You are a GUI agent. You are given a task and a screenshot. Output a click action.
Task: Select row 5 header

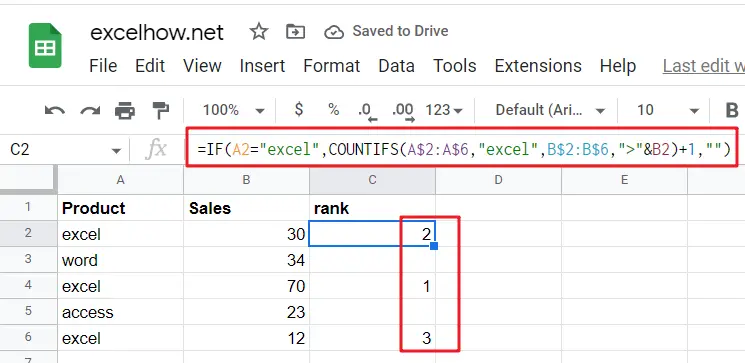point(28,312)
